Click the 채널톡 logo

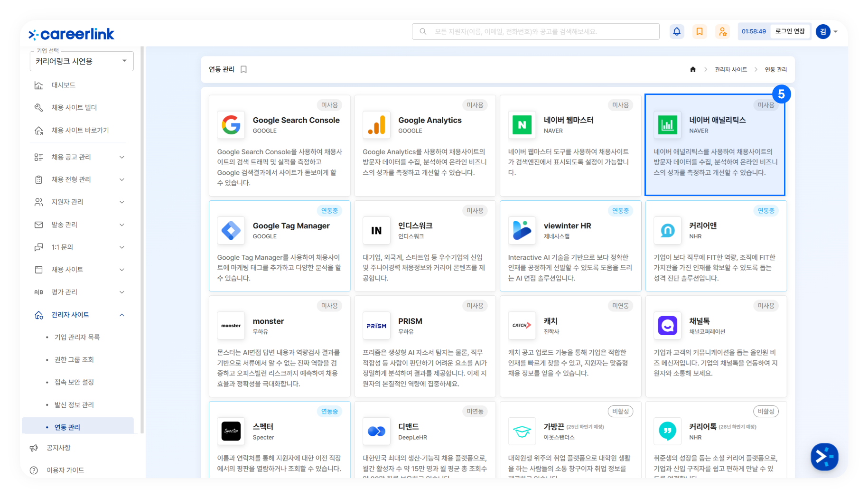click(668, 326)
